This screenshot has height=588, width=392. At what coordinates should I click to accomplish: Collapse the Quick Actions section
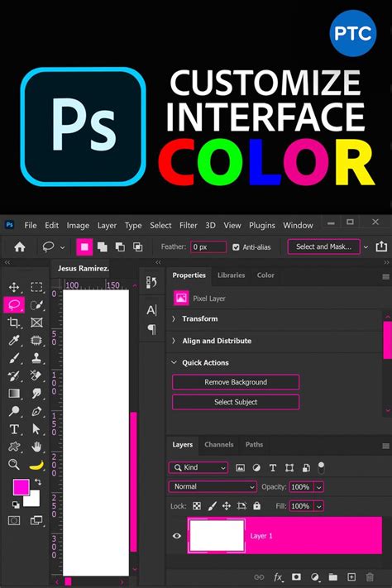pos(174,362)
